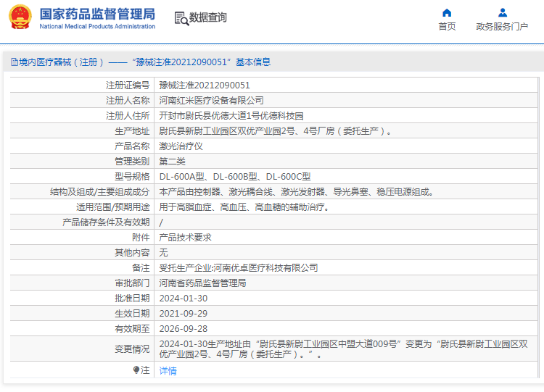Click the 型号规格 row label
Image resolution: width=544 pixels, height=392 pixels.
pos(132,177)
